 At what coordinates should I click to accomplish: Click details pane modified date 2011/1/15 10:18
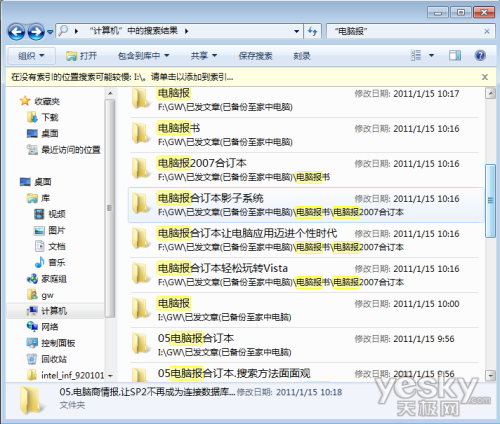click(309, 392)
